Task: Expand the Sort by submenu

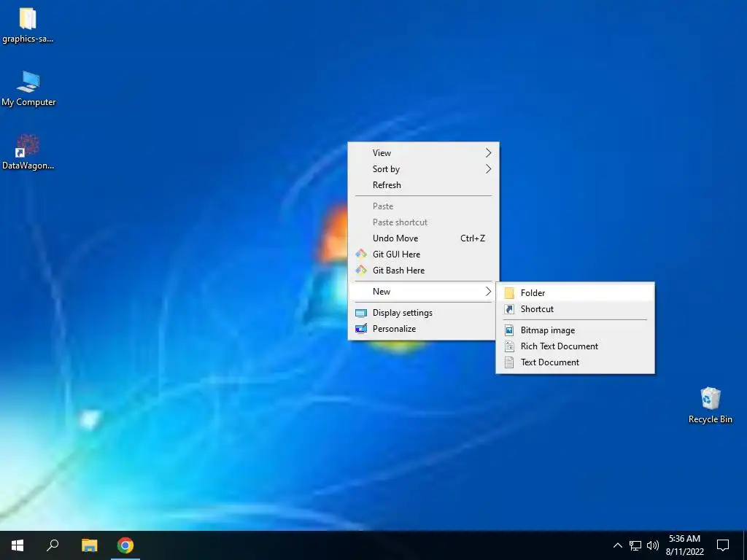Action: tap(424, 169)
